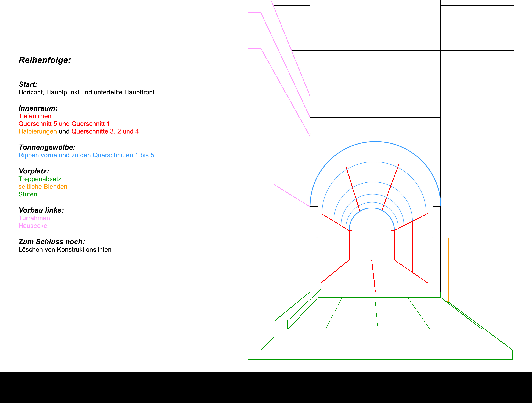This screenshot has width=532, height=403.
Task: Click 'Löschen von Konstruktionslinien' text
Action: [x=65, y=250]
